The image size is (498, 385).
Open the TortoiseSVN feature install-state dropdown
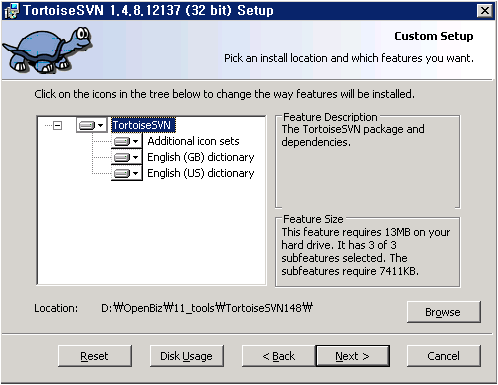click(92, 125)
